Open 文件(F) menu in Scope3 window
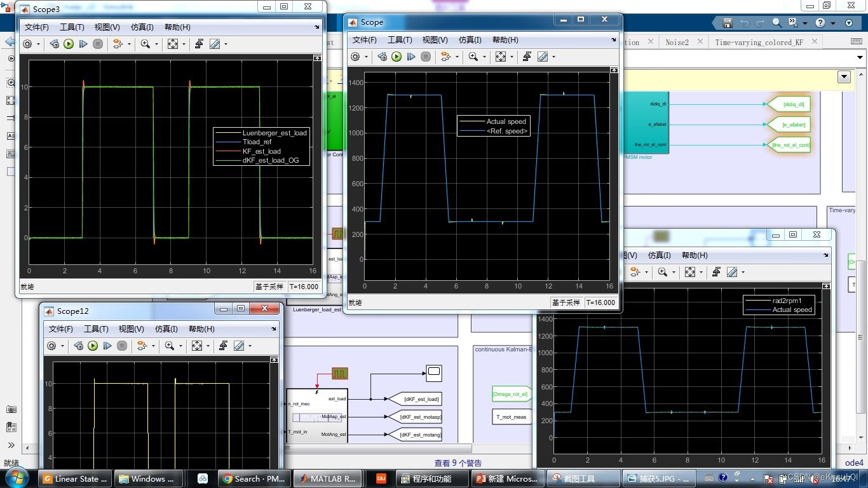Viewport: 868px width, 488px height. point(37,27)
